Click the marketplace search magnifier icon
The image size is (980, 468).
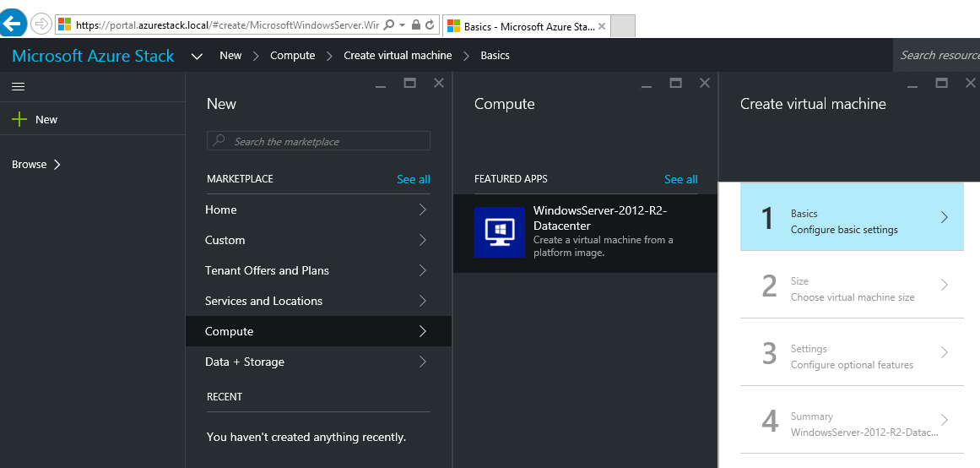[x=219, y=141]
